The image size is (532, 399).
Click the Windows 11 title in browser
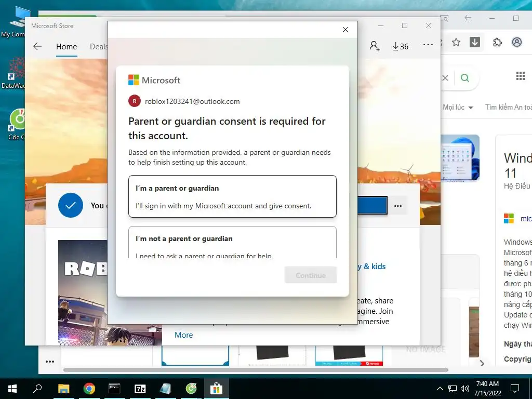pyautogui.click(x=518, y=165)
